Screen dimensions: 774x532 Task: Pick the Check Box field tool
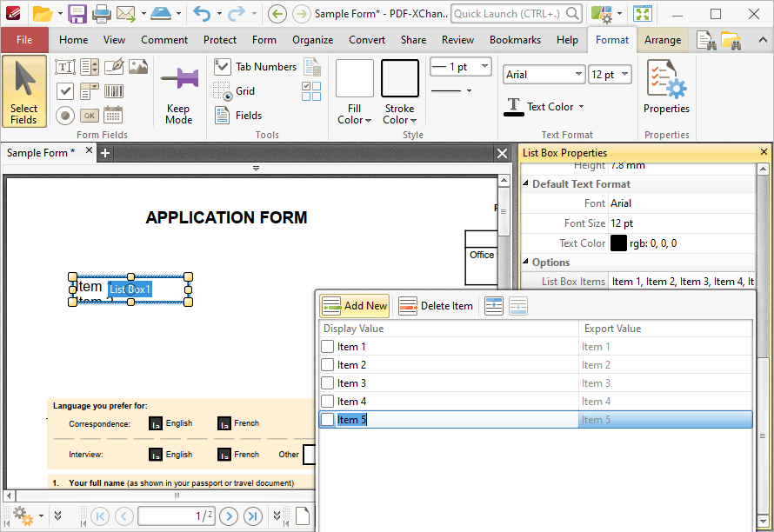[x=65, y=91]
